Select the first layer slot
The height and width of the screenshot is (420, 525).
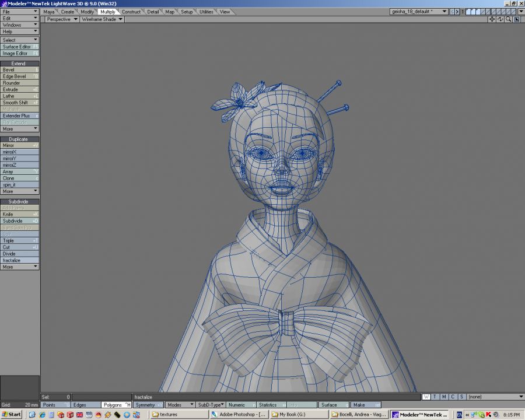(468, 11)
